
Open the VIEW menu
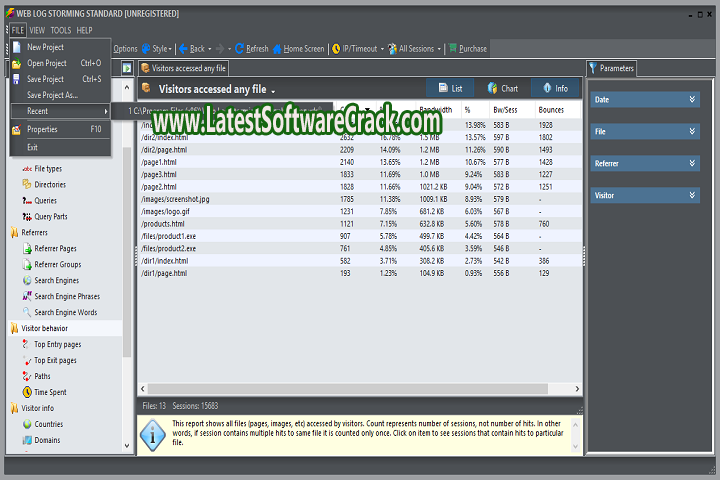click(37, 30)
